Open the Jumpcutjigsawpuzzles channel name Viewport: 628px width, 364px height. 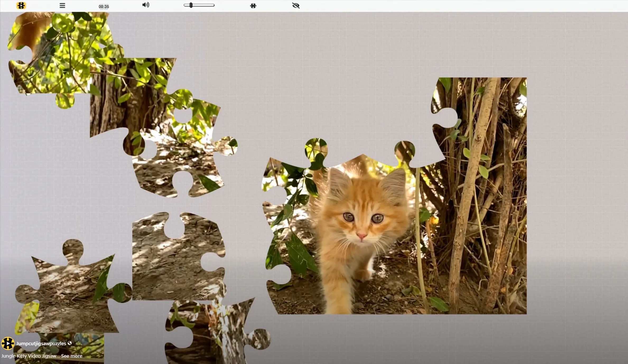click(x=41, y=343)
